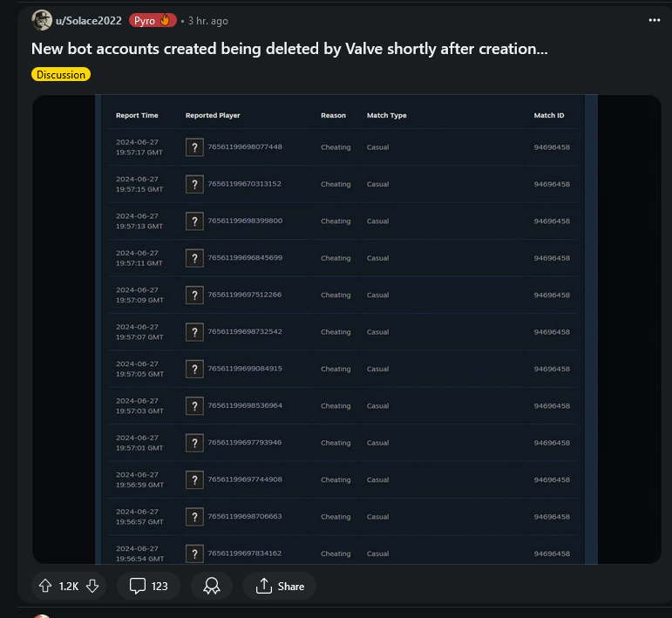This screenshot has width=672, height=618.
Task: Downvote the post
Action: click(x=92, y=586)
